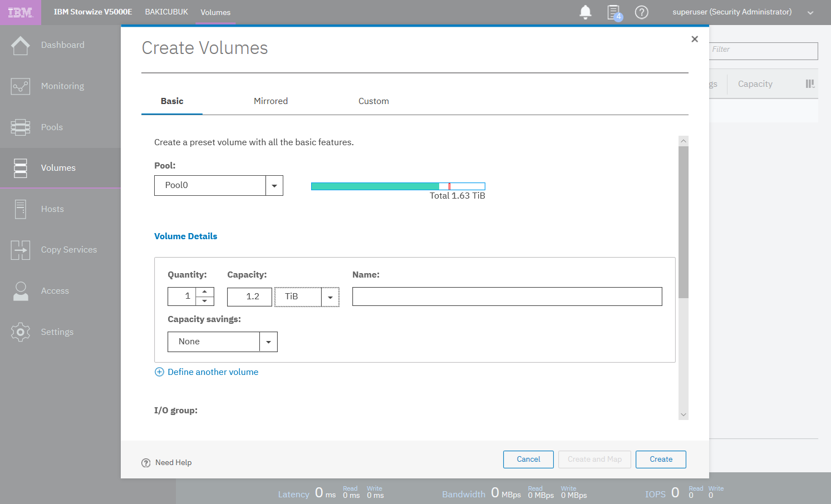Open the help question mark icon
The height and width of the screenshot is (504, 831).
642,12
